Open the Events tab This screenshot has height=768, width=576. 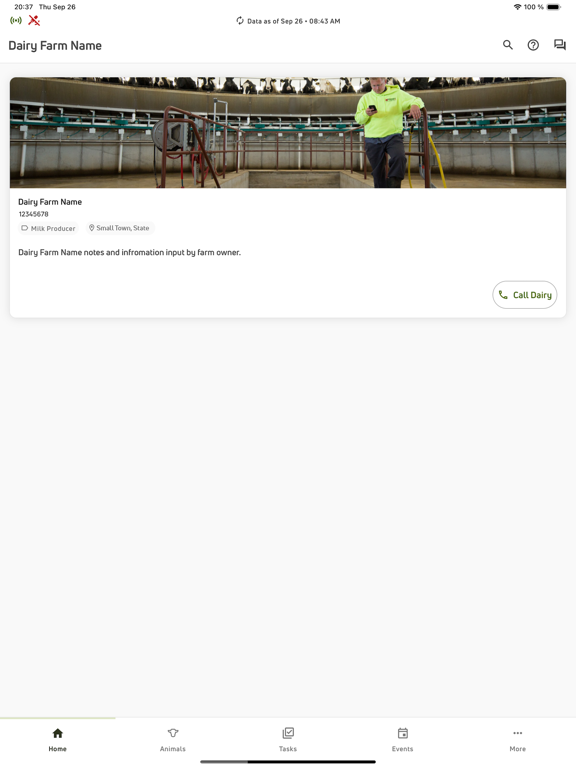click(x=403, y=740)
